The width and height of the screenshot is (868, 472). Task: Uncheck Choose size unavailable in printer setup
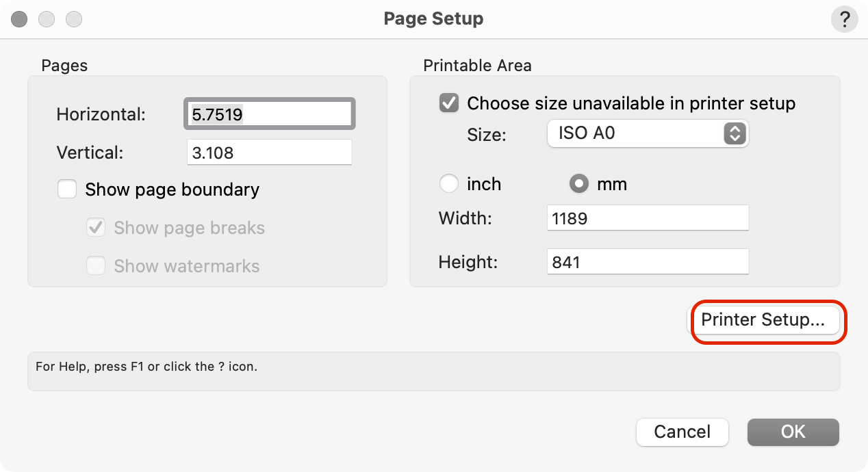[x=449, y=103]
